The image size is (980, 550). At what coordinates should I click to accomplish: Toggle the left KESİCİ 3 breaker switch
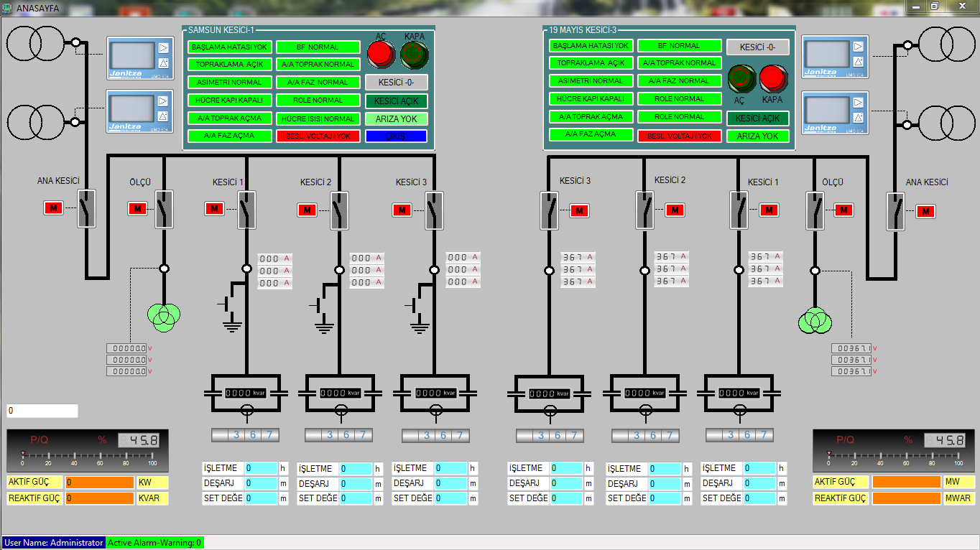[434, 210]
